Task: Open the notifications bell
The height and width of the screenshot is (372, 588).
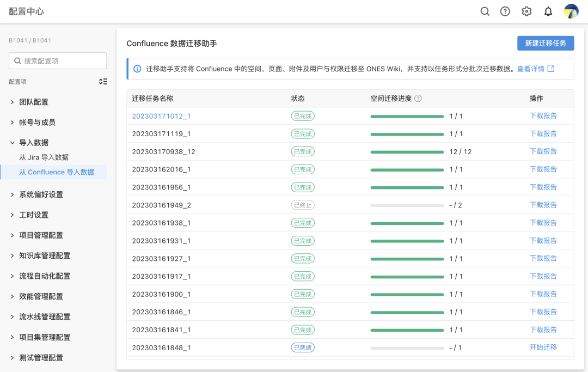Action: point(548,11)
